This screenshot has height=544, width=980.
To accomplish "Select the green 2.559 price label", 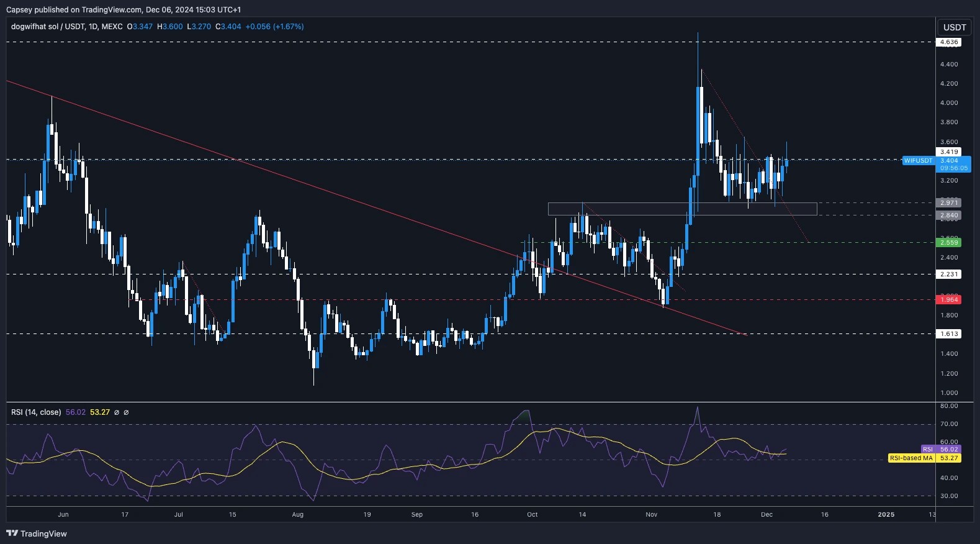I will click(x=949, y=242).
